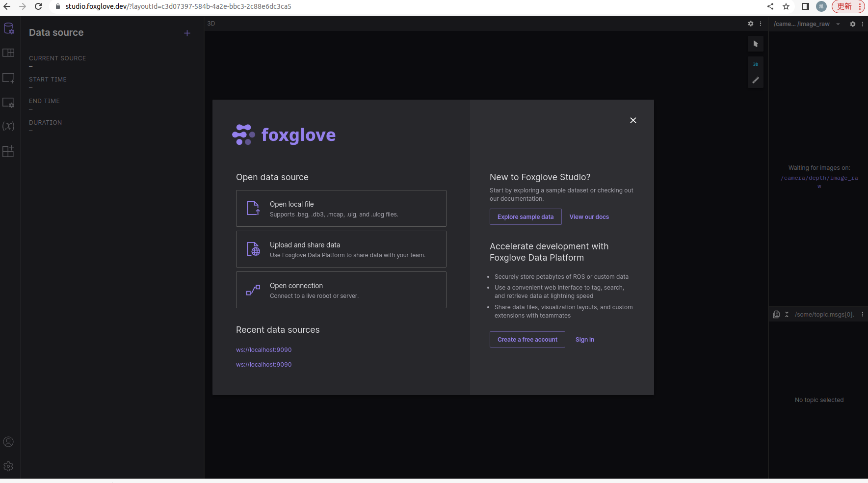
Task: Click the Add panel sidebar icon
Action: [x=9, y=78]
